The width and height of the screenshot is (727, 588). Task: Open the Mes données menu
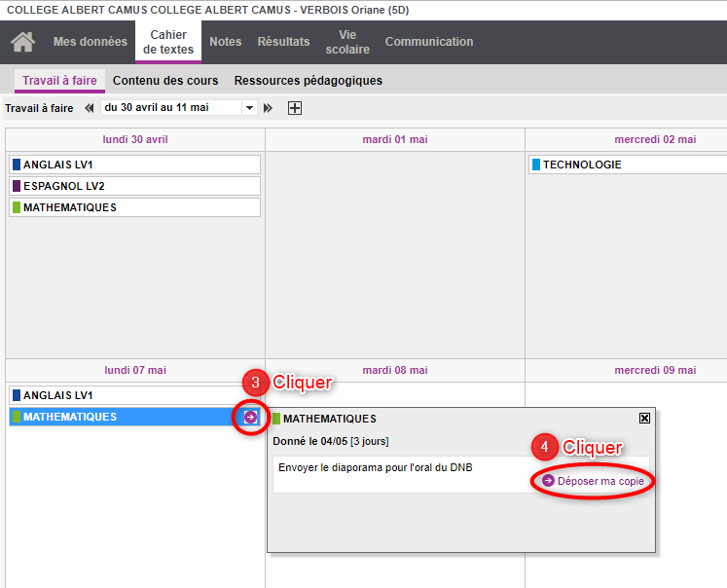click(90, 42)
